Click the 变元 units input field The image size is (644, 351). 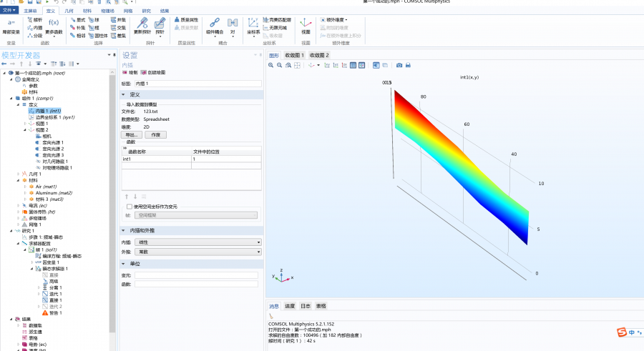[196, 275]
